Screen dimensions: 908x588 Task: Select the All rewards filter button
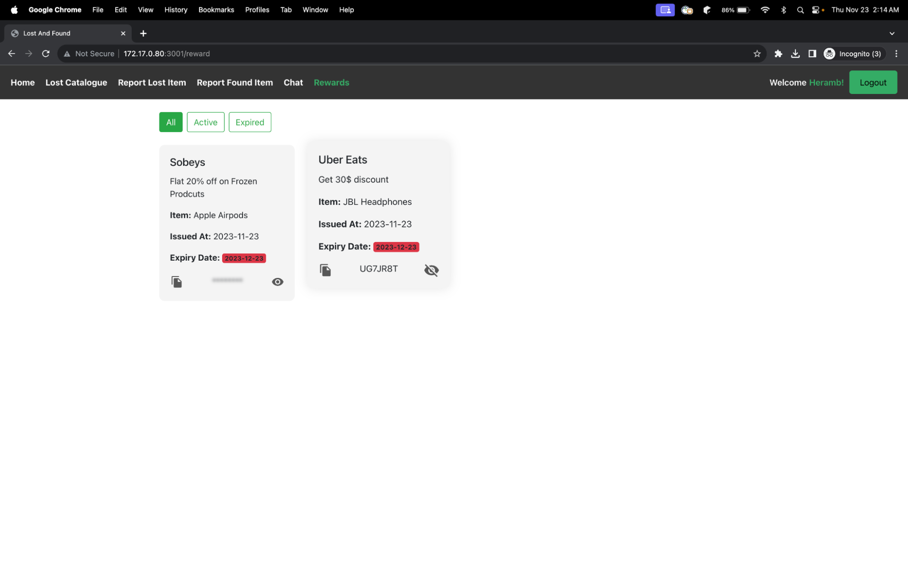pyautogui.click(x=170, y=122)
